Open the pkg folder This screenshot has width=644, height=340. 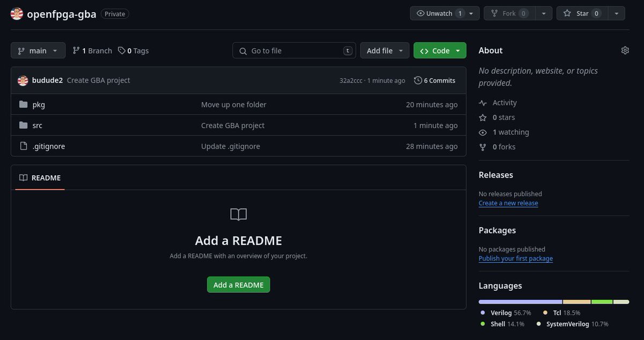pos(39,105)
